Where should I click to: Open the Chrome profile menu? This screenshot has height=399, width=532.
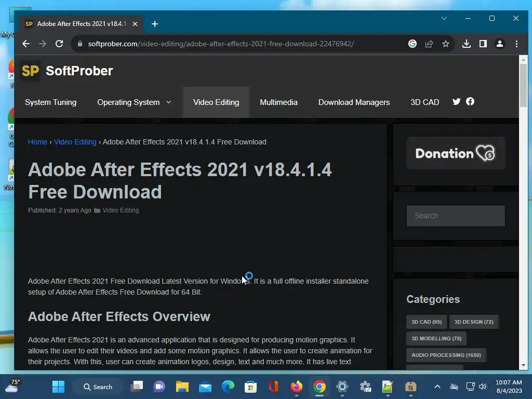click(500, 44)
